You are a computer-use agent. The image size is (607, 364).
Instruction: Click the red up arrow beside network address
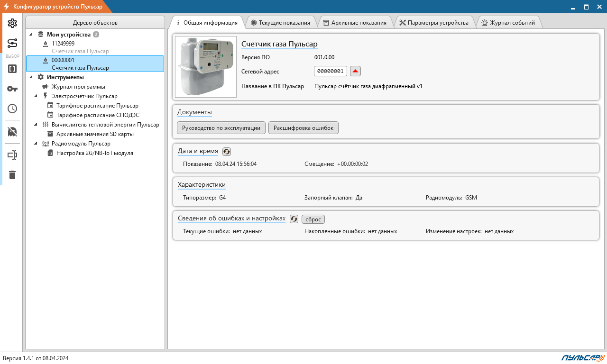coord(356,71)
